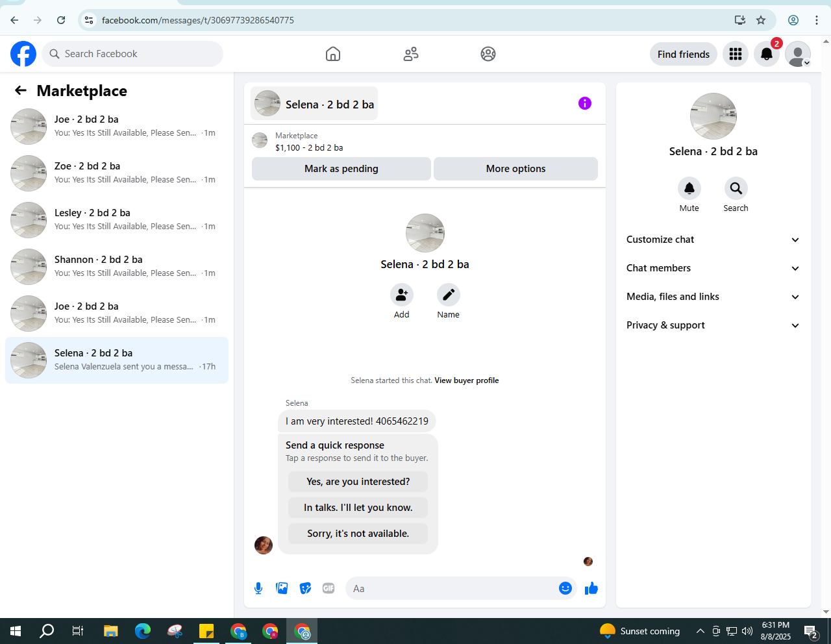831x644 pixels.
Task: Open the Facebook logo home icon
Action: pyautogui.click(x=23, y=54)
